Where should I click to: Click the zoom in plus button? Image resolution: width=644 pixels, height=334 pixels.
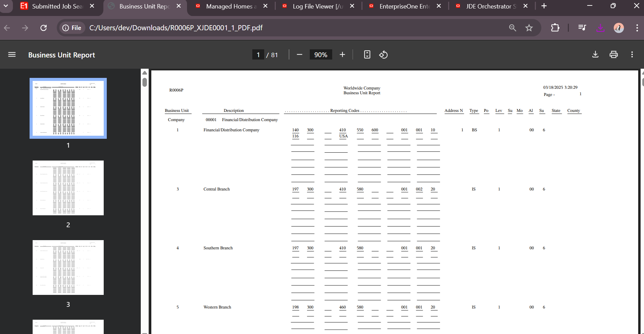[x=342, y=55]
